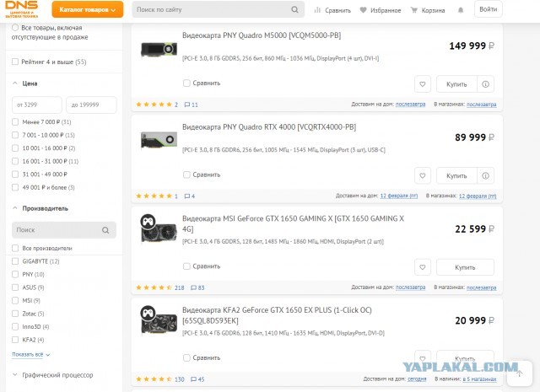Click the favorites heart icon in header
Viewport: 540px width, 392px height.
[363, 10]
